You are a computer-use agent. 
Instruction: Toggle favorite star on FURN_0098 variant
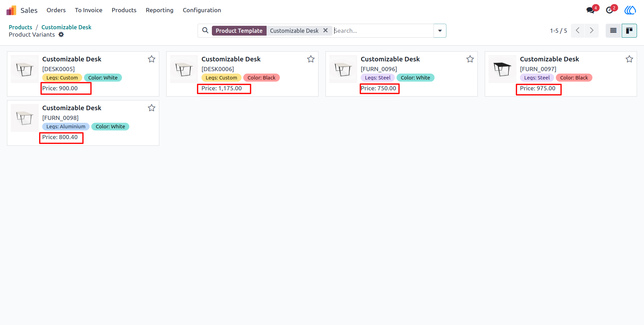click(152, 108)
